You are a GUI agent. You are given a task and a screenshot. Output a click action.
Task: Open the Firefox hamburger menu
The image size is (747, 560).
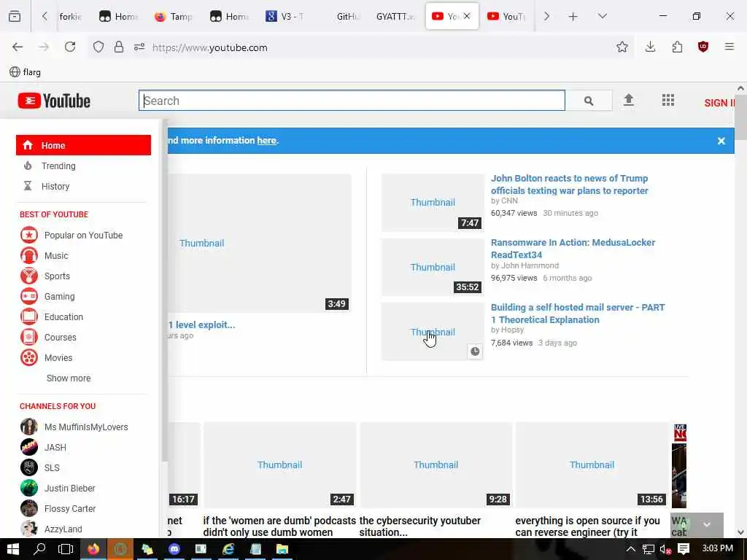click(x=729, y=47)
